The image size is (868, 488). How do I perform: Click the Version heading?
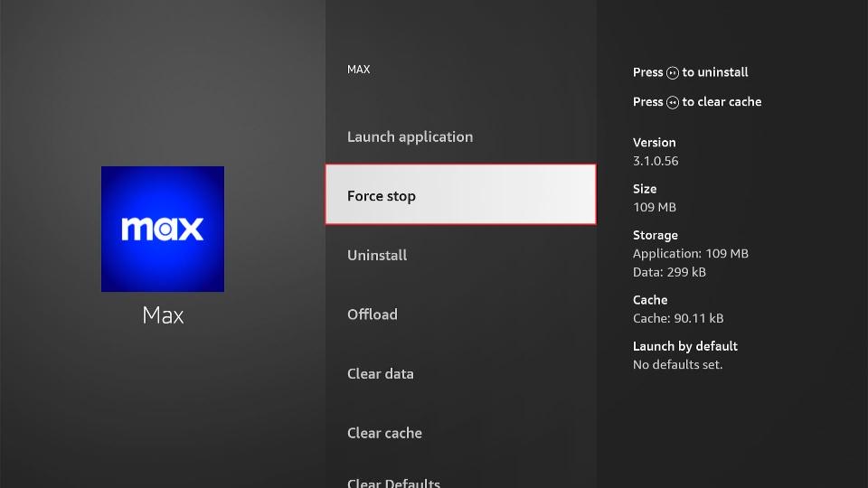pyautogui.click(x=655, y=142)
